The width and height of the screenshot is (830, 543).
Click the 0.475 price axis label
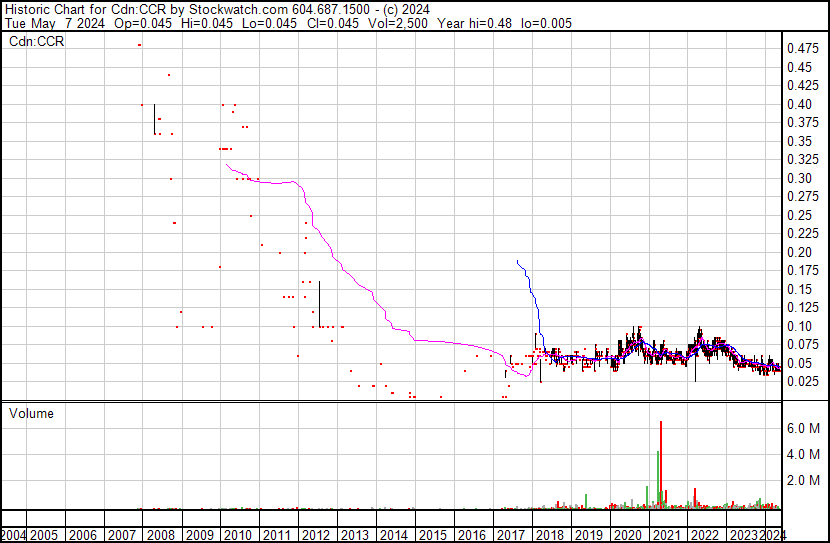tap(802, 49)
